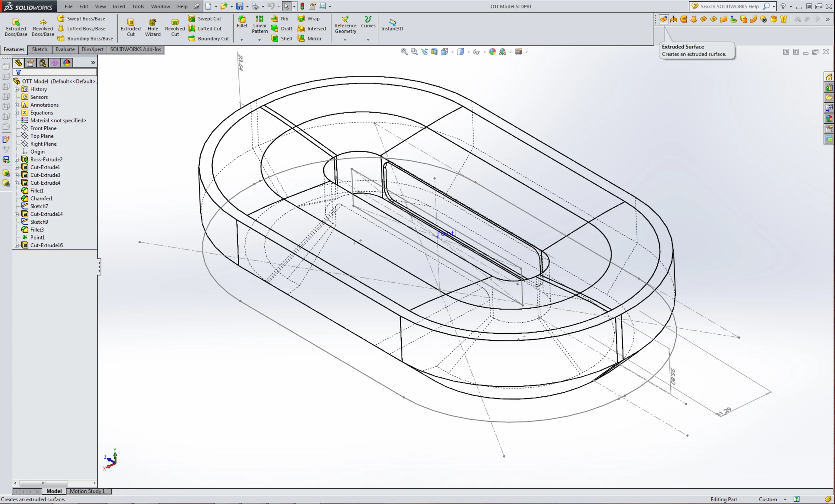Screen dimensions: 835x504
Task: Switch to the Sketch tab
Action: point(40,49)
